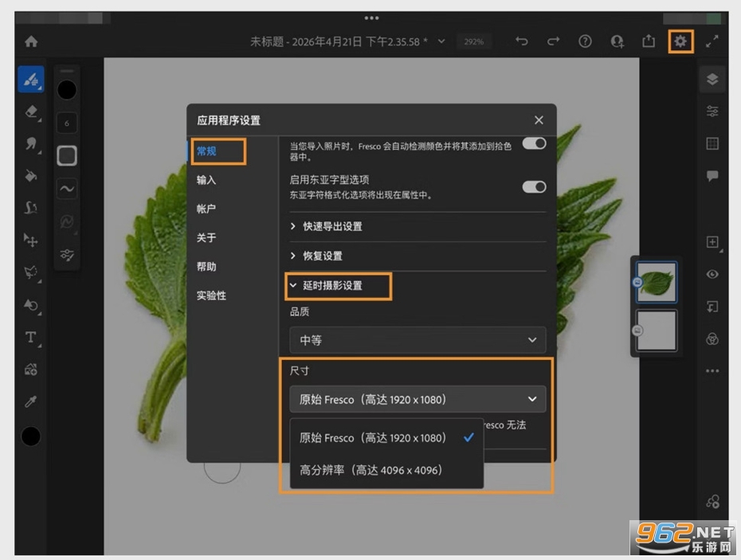Image resolution: width=741 pixels, height=560 pixels.
Task: Open the app settings gear icon
Action: click(680, 41)
